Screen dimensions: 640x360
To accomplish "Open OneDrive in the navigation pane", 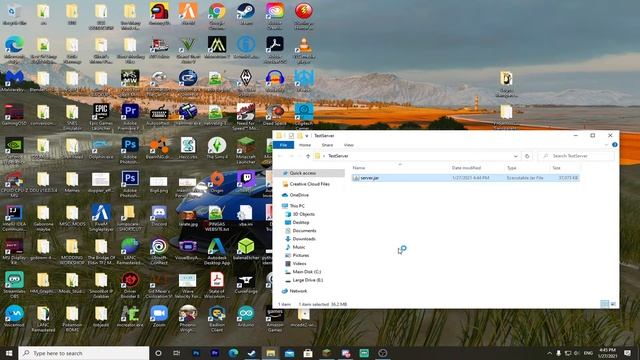I will (x=299, y=195).
